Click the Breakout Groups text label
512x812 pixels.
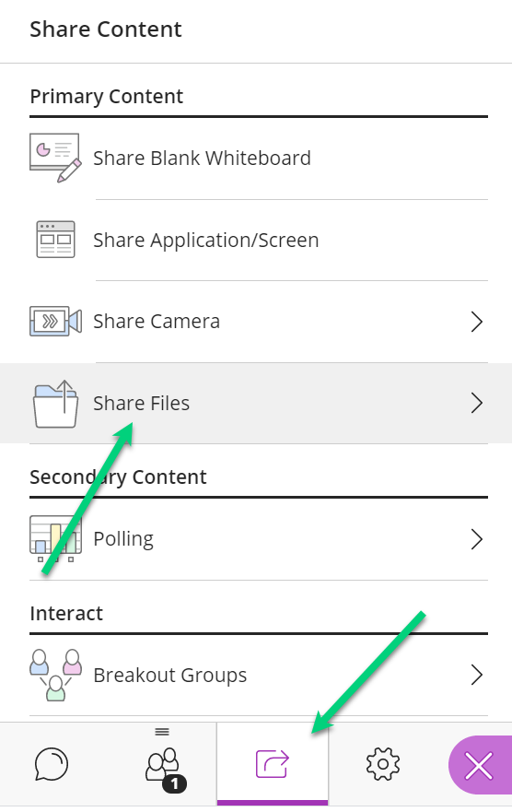pos(169,676)
